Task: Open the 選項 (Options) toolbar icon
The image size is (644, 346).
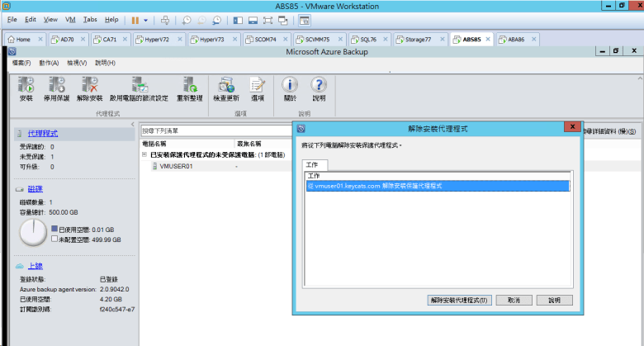Action: coord(258,85)
